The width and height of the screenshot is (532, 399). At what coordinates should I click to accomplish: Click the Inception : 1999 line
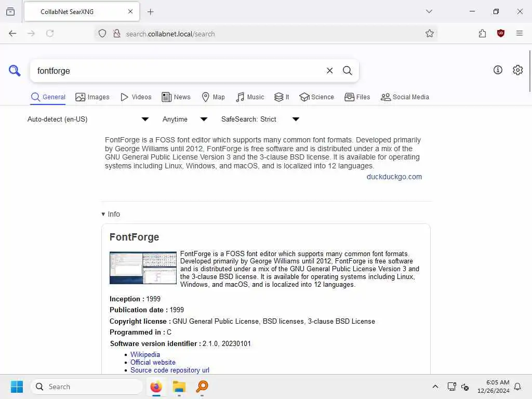135,299
